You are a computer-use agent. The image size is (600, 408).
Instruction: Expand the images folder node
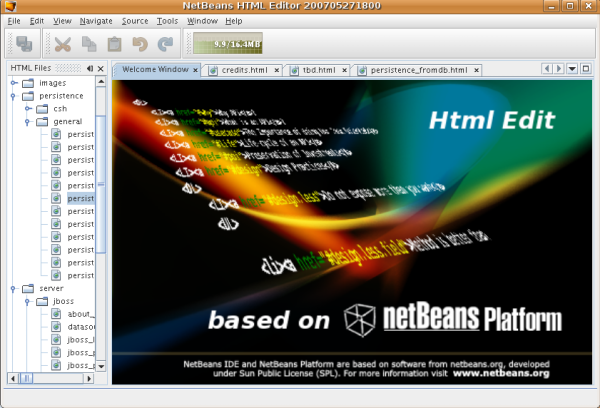coord(13,83)
